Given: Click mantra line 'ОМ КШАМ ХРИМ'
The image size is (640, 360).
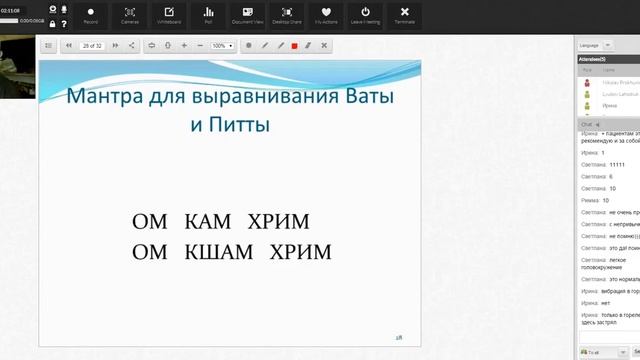Looking at the screenshot, I should [x=231, y=251].
